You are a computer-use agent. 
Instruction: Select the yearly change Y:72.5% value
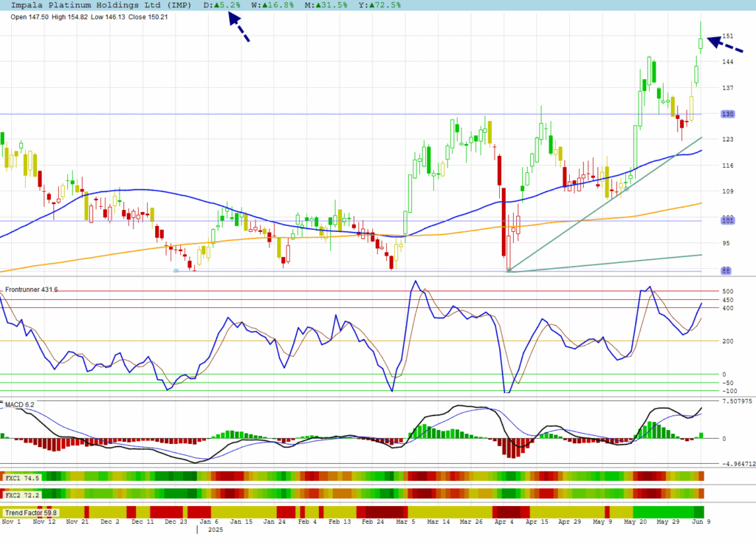(379, 5)
